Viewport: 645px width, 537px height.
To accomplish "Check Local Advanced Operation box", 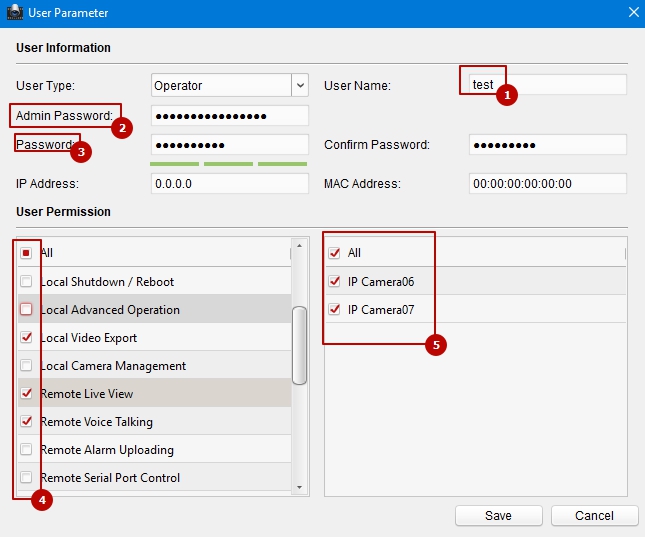I will tap(27, 310).
